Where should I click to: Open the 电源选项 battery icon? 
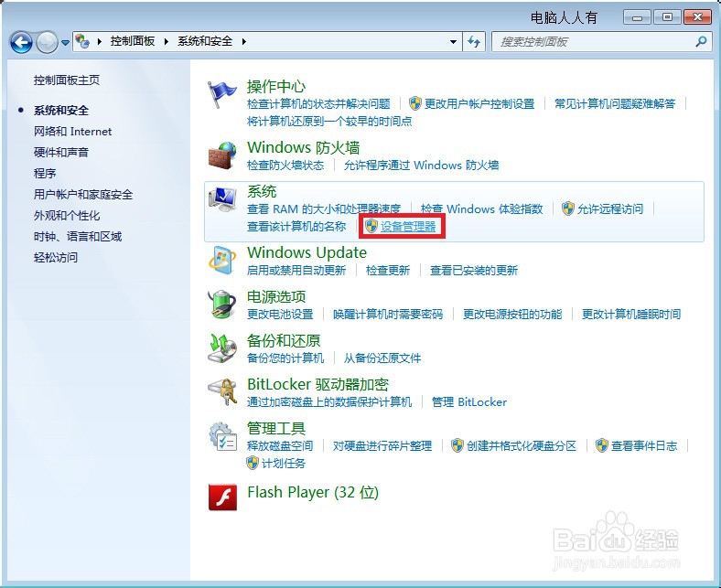click(x=222, y=304)
